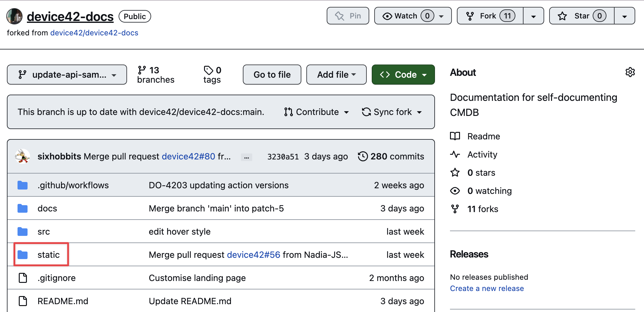Click the .github/workflows folder icon
Viewport: 644px width, 312px height.
point(23,185)
